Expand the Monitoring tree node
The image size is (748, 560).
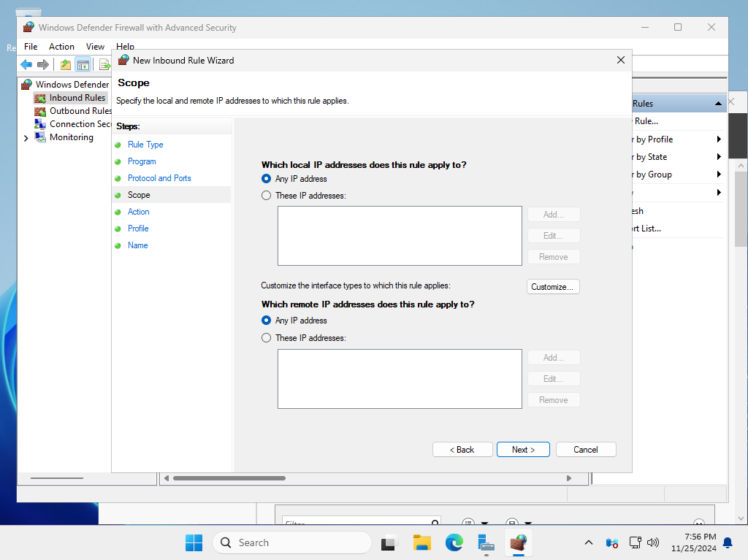coord(26,137)
